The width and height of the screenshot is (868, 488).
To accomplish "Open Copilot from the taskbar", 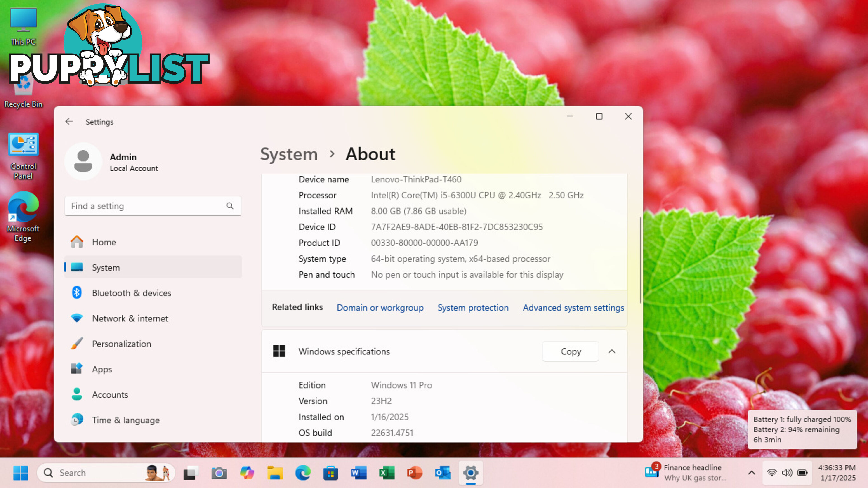I will click(247, 473).
